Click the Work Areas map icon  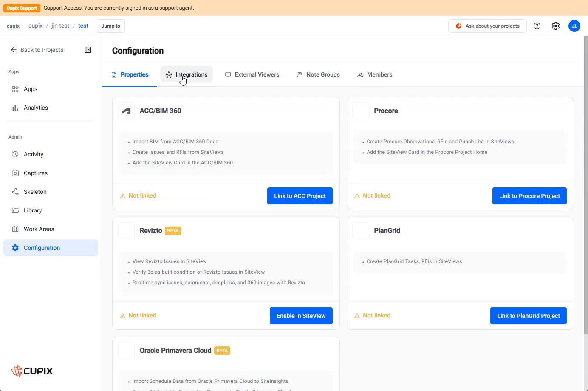point(15,229)
